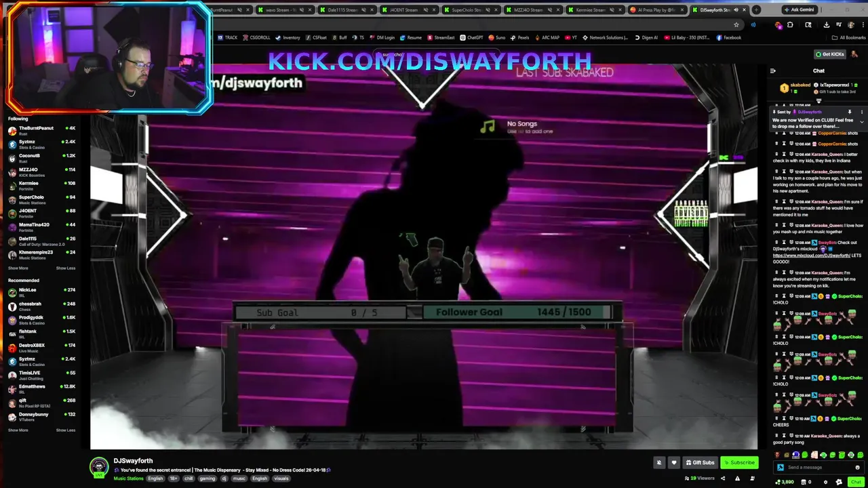Expand the gift leaderboard chevron
This screenshot has height=488, width=868.
click(818, 101)
